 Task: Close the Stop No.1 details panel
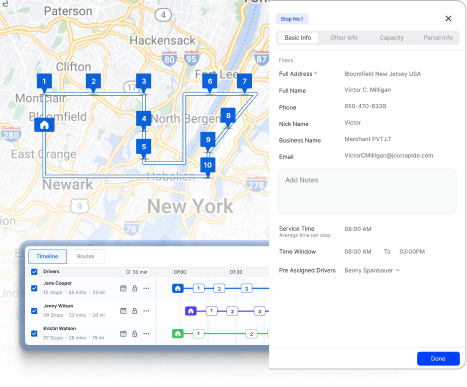448,19
